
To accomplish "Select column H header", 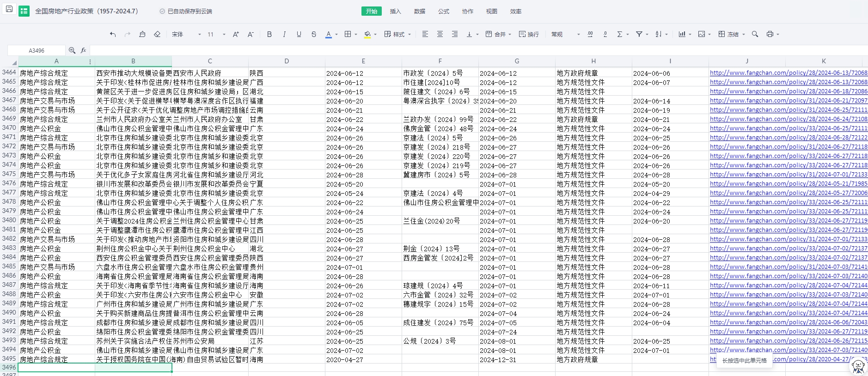I will click(593, 61).
